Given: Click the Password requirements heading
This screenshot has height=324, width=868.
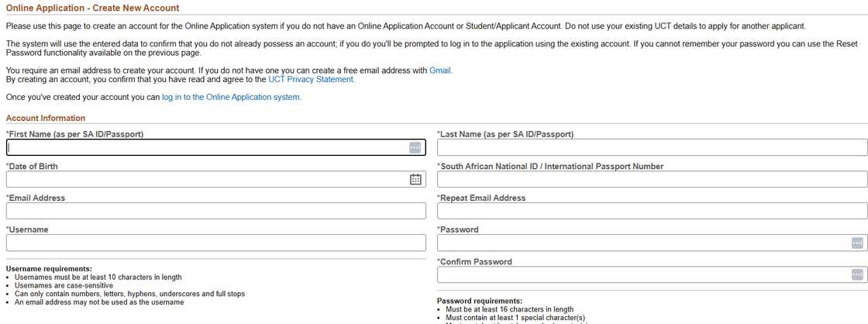Looking at the screenshot, I should pos(480,301).
